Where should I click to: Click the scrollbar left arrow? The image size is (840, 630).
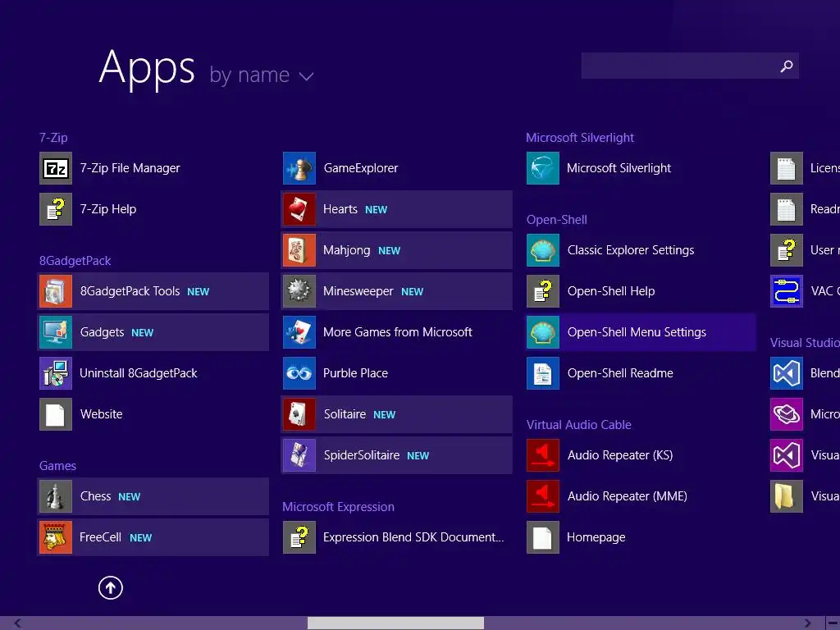(17, 623)
